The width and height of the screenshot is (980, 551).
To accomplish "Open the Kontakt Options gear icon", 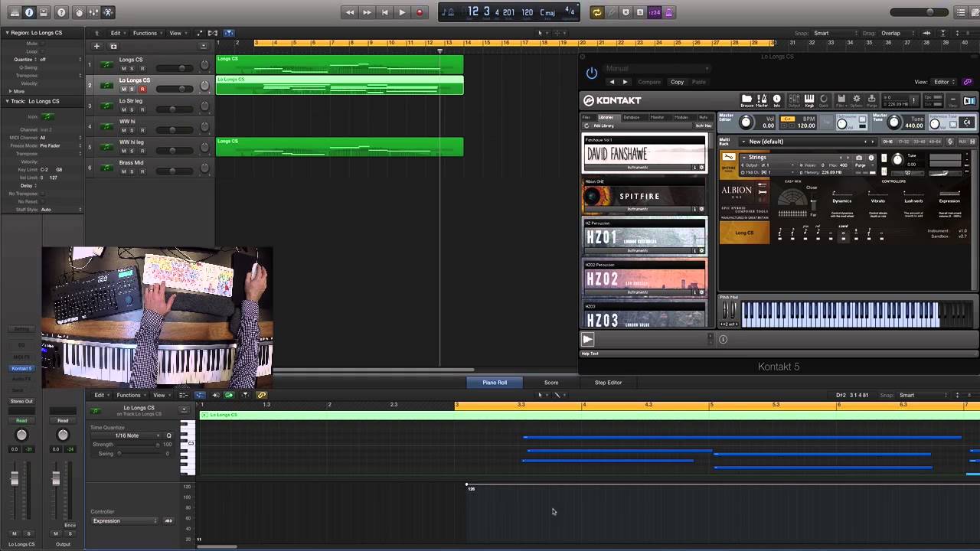I will tap(857, 100).
